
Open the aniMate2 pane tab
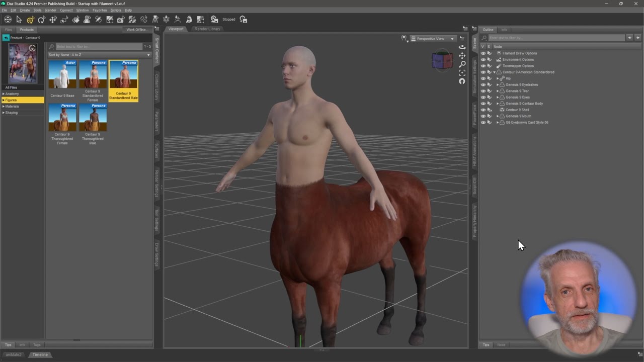(x=13, y=354)
